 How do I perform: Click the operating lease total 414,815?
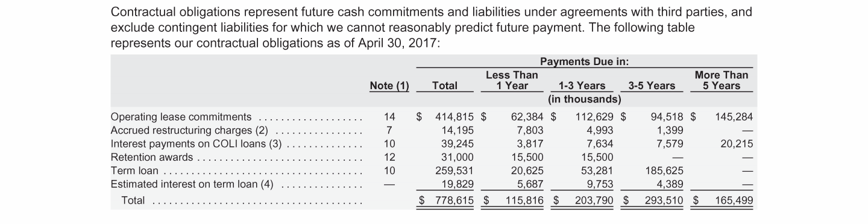point(455,117)
